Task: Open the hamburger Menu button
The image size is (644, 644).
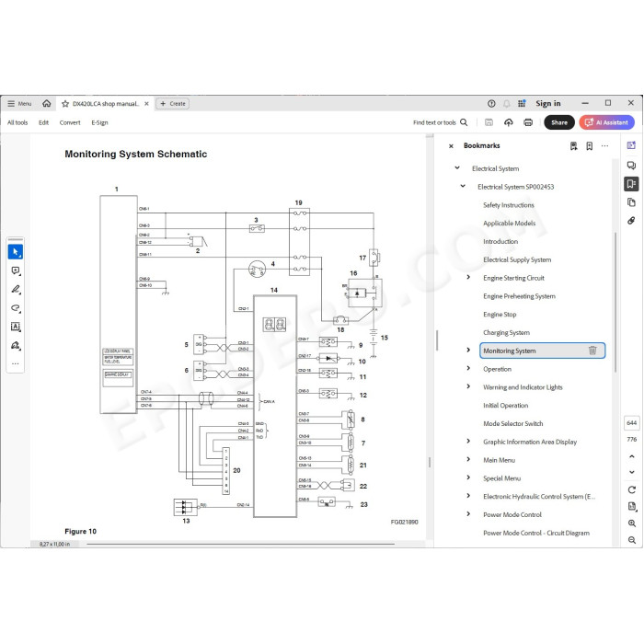Action: [19, 103]
